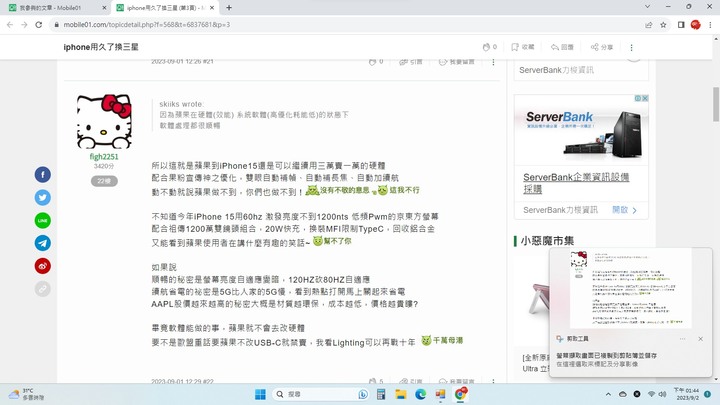Screen dimensions: 720x405
Task: Click the header clap/like icon
Action: pyautogui.click(x=487, y=47)
